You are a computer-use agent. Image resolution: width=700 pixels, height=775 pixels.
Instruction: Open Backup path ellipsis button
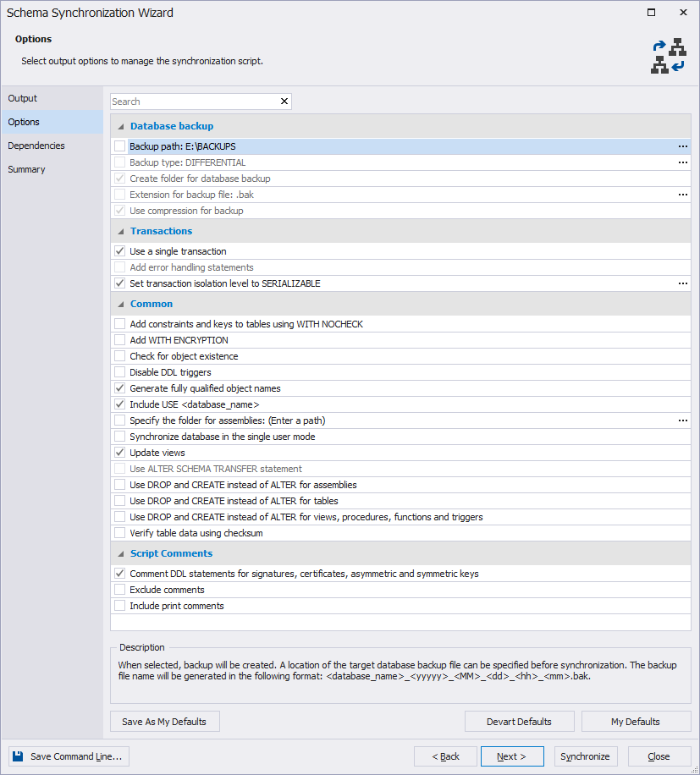pos(683,146)
